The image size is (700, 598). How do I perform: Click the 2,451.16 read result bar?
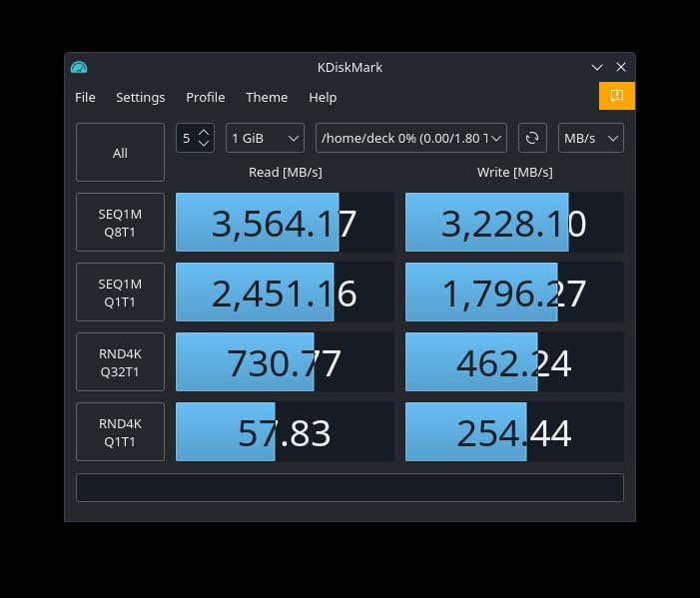(x=285, y=292)
